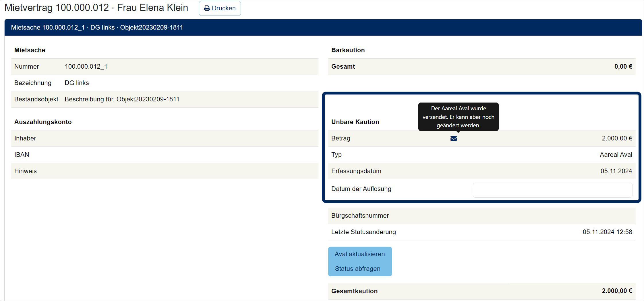
Task: Click the Typ value Aareal Aval
Action: pos(616,155)
